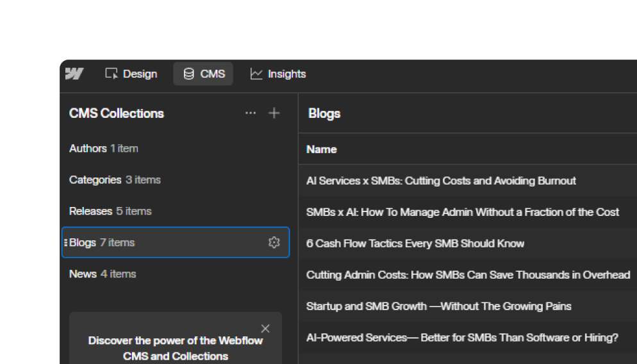
Task: Open the Insights tab
Action: point(278,74)
